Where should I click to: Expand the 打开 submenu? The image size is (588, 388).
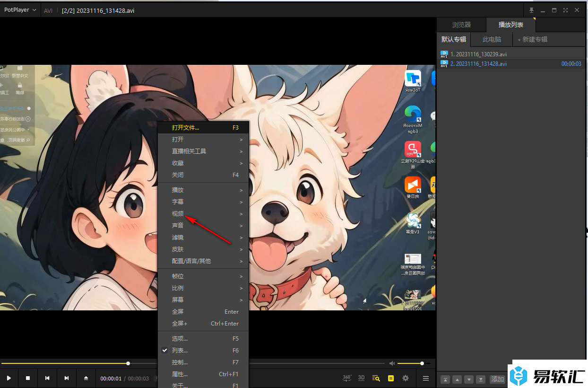(x=203, y=139)
